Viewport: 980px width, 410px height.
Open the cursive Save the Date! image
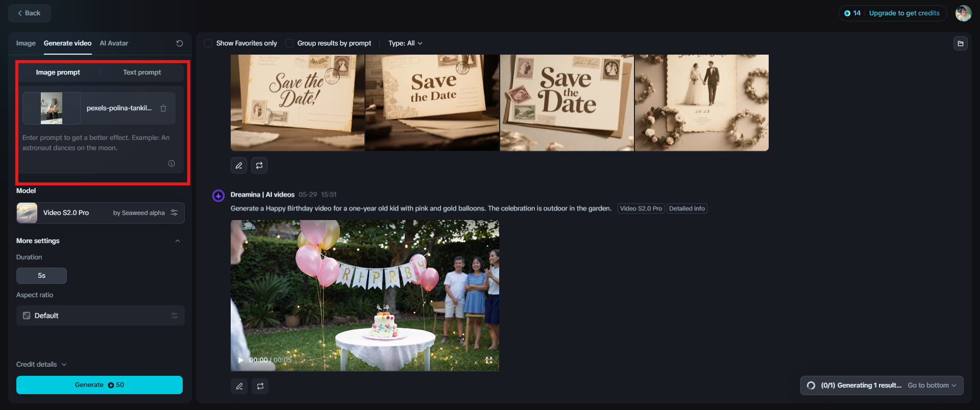pos(298,103)
